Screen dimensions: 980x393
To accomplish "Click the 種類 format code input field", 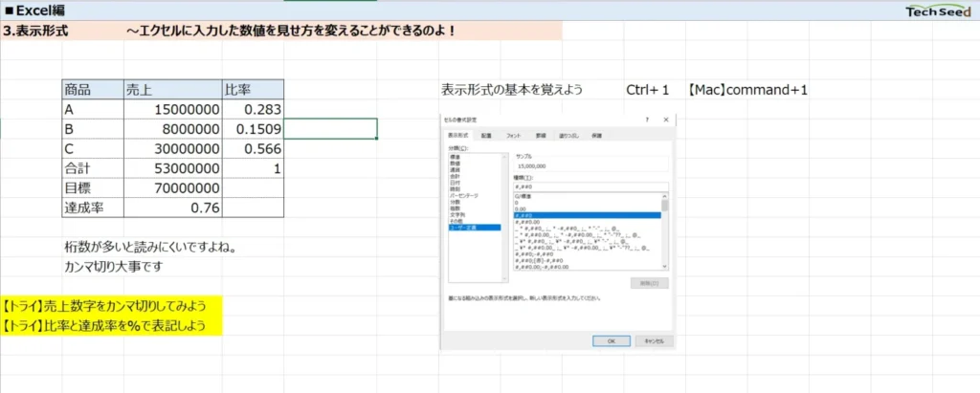I will click(590, 186).
